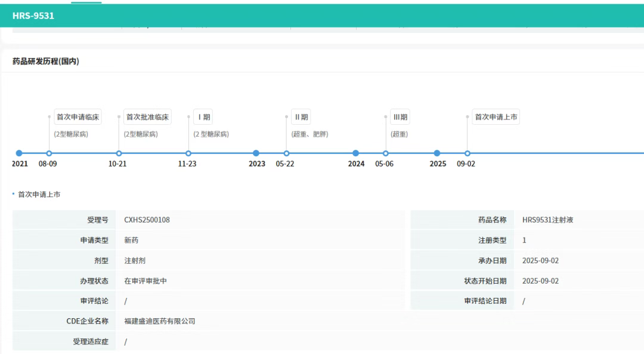Screen dimensions: 644x354
Task: Click the II期 phase label box
Action: (301, 117)
